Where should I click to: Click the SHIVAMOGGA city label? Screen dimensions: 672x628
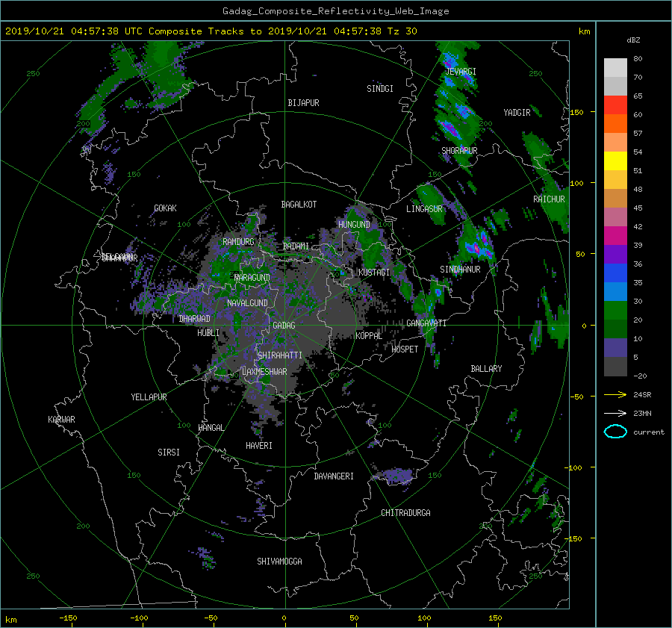pyautogui.click(x=279, y=562)
